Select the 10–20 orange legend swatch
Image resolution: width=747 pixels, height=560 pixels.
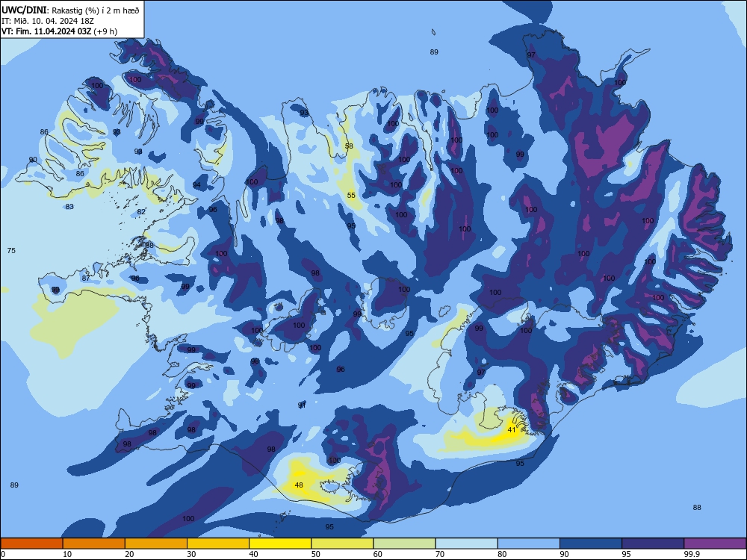(94, 544)
